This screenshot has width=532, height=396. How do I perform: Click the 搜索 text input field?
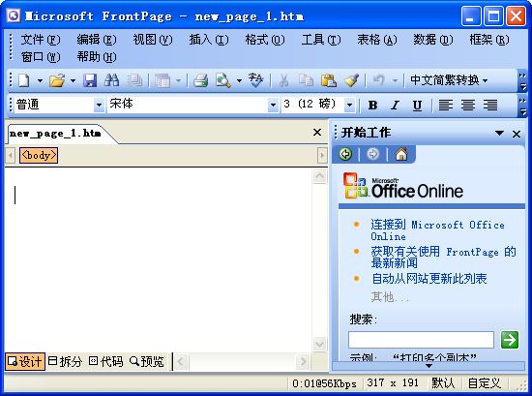tap(421, 340)
